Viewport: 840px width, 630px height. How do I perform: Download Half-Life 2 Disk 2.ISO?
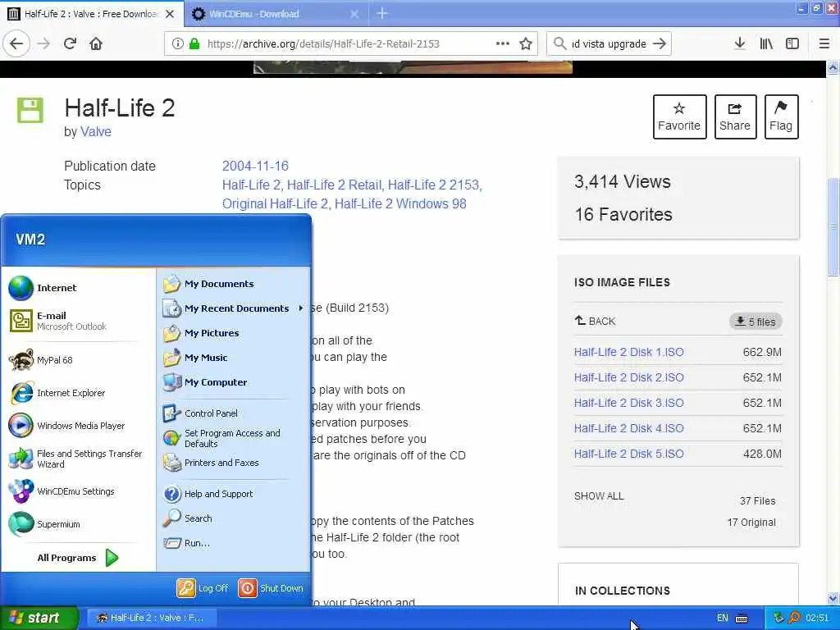coord(628,377)
